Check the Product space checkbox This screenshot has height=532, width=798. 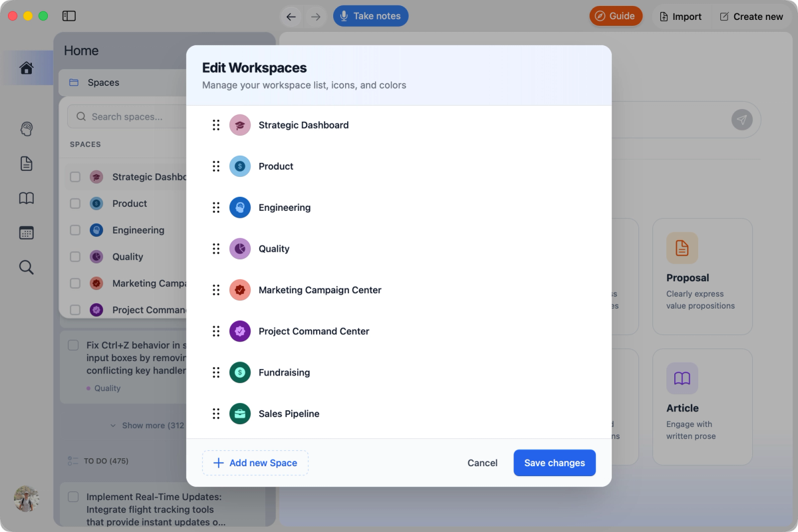coord(74,203)
